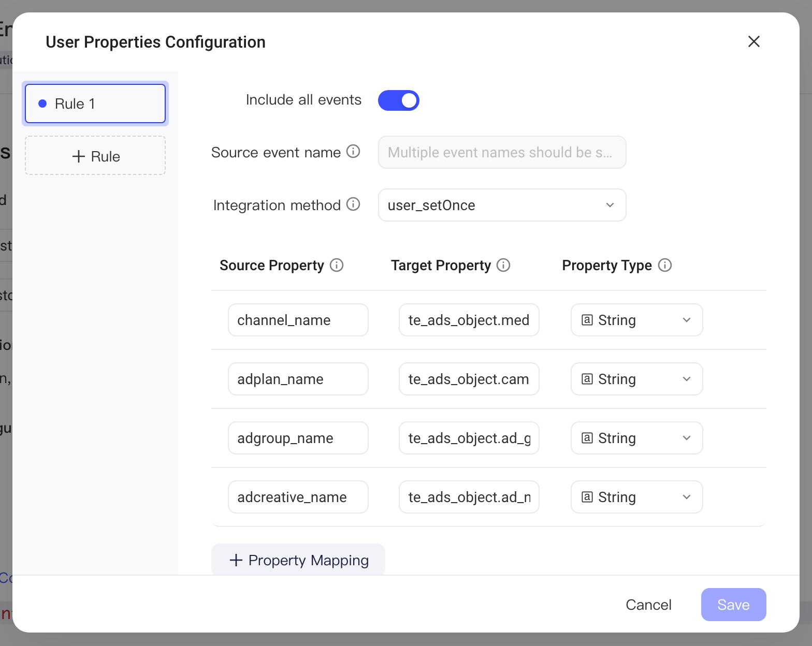Click the Property Type info icon
Viewport: 812px width, 646px height.
click(665, 265)
